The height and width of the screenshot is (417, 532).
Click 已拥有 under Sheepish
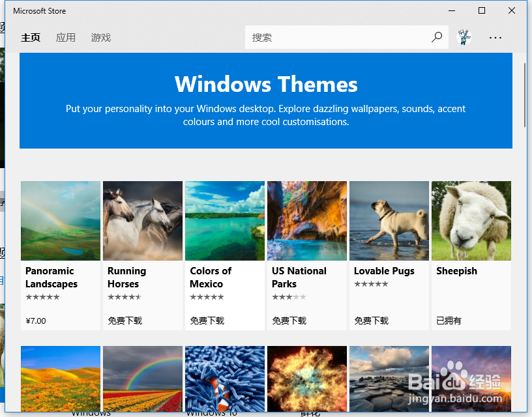449,321
